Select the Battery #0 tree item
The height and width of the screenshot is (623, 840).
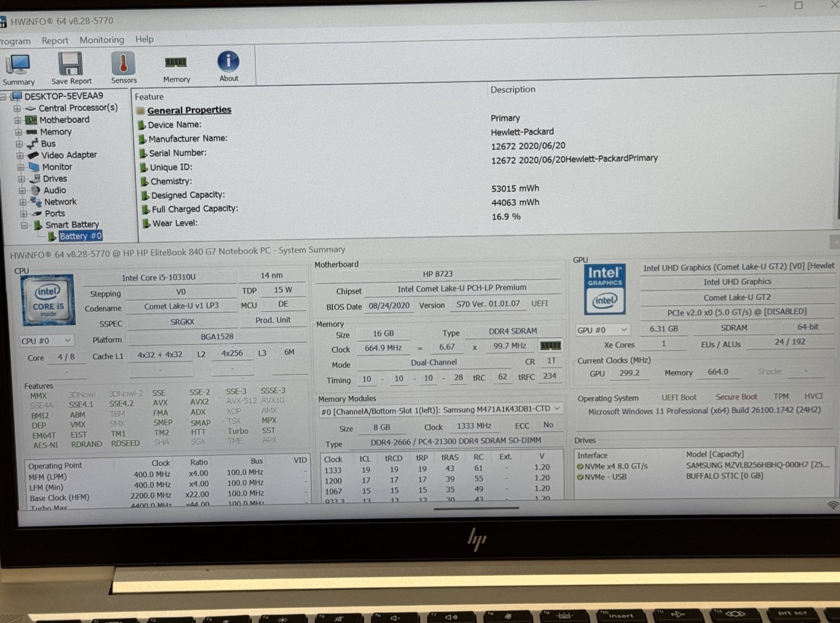pyautogui.click(x=80, y=236)
